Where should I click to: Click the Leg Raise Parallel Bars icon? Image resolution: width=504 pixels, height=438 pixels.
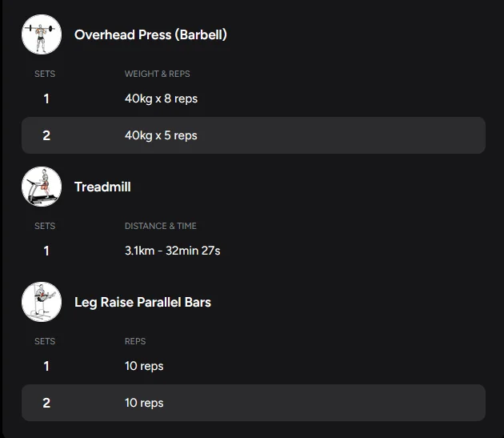pos(42,302)
